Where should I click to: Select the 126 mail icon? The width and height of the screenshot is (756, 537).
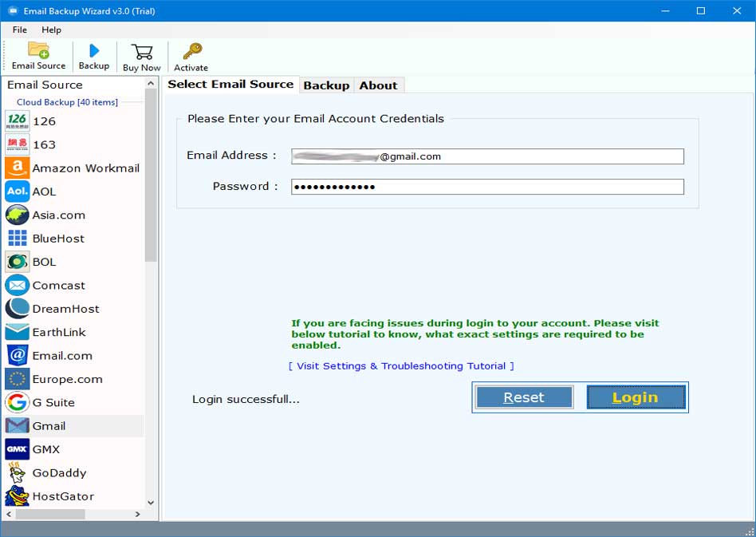coord(18,121)
